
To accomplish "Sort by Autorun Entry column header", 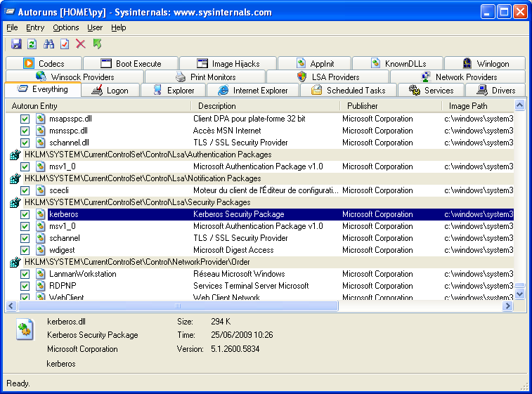I will click(x=98, y=106).
